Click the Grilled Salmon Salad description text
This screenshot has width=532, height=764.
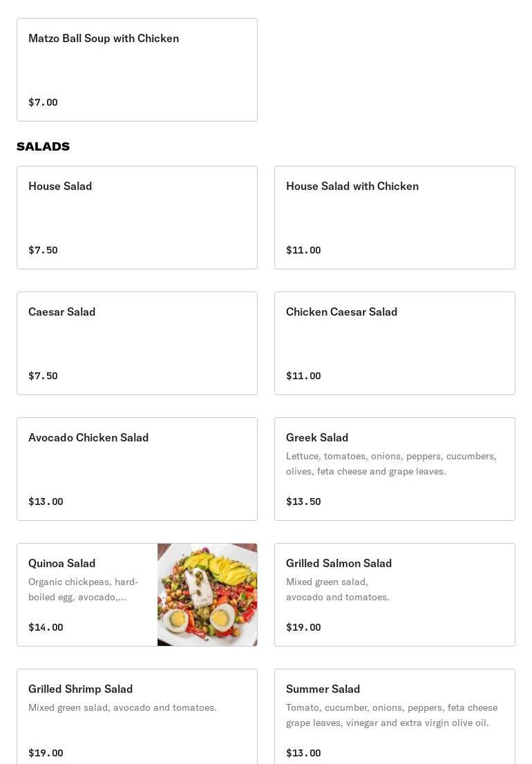pyautogui.click(x=337, y=589)
